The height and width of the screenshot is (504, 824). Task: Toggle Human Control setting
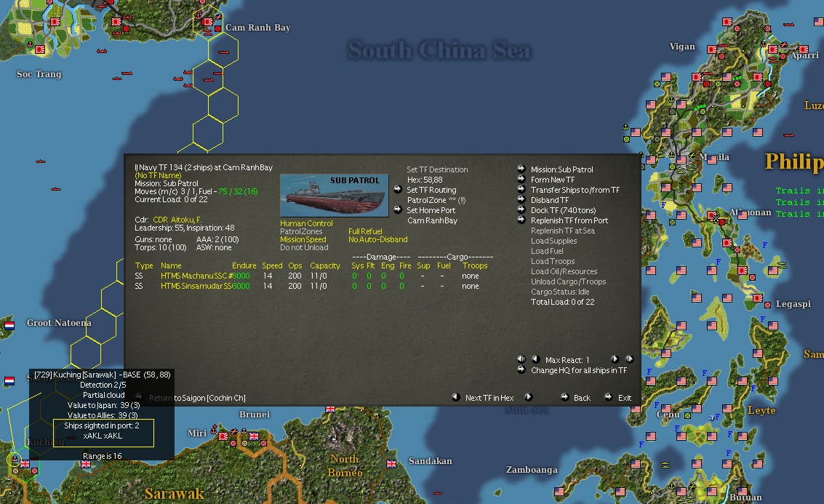click(306, 223)
